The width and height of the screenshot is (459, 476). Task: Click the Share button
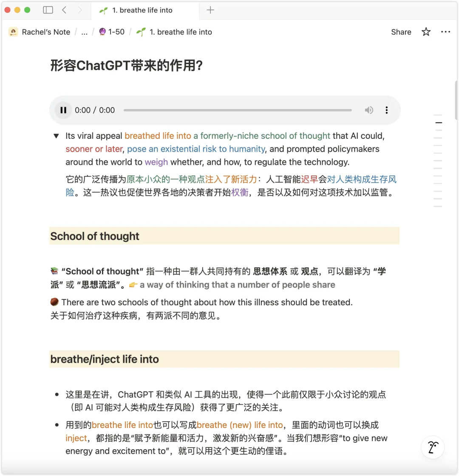tap(401, 32)
